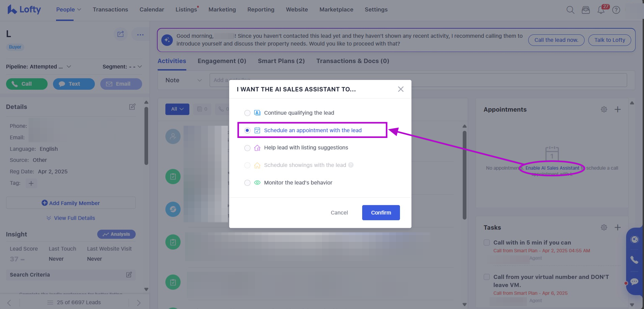Open the three-dots more options menu
This screenshot has height=309, width=644.
pos(140,34)
